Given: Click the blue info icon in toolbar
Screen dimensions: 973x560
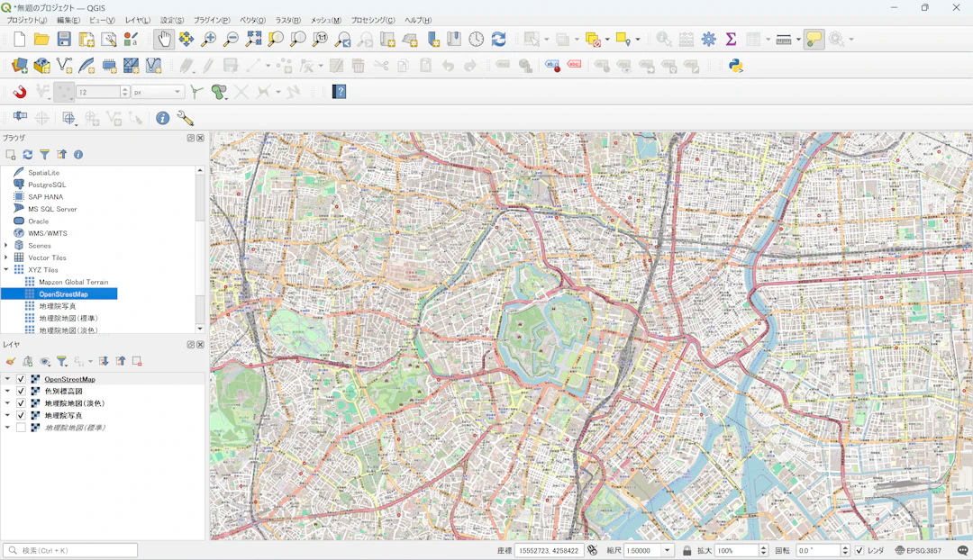Looking at the screenshot, I should [x=162, y=118].
